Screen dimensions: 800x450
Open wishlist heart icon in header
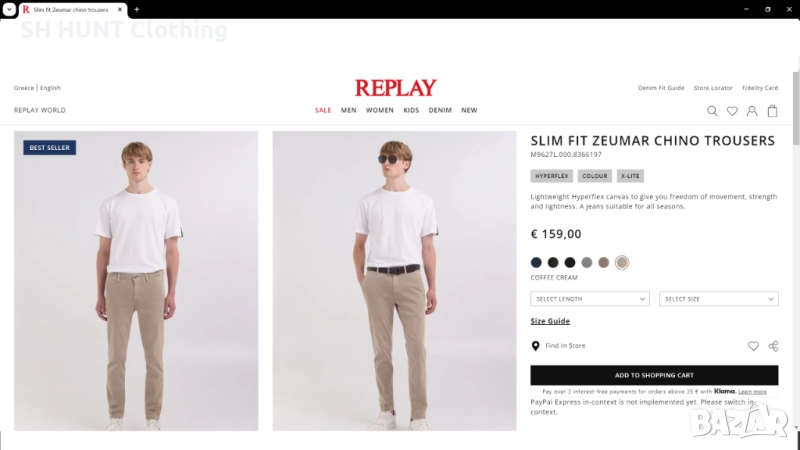pos(732,111)
